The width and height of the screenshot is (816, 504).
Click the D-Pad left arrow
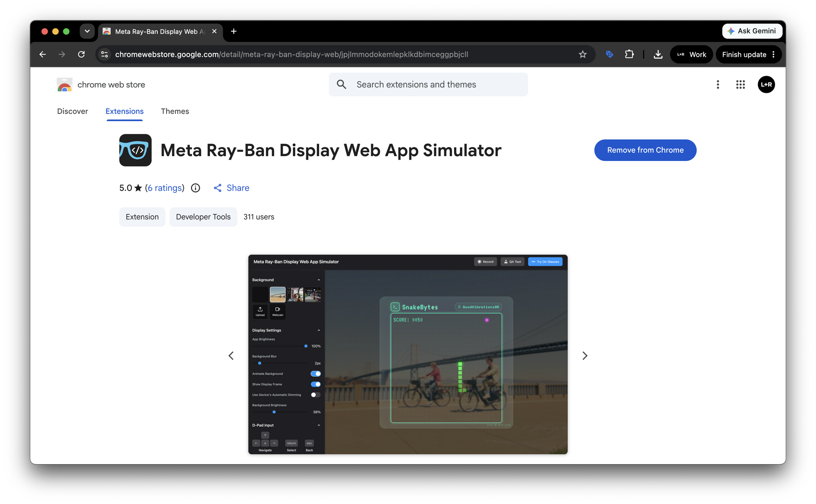pos(256,443)
